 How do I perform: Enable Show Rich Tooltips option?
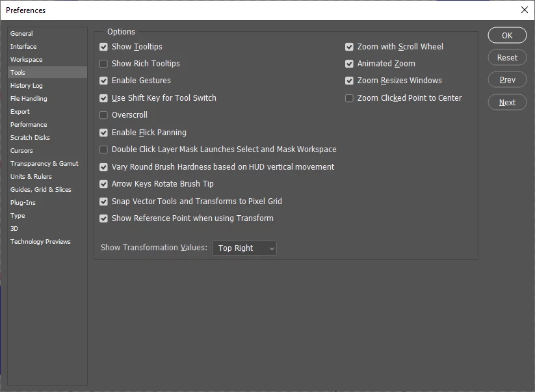tap(103, 64)
